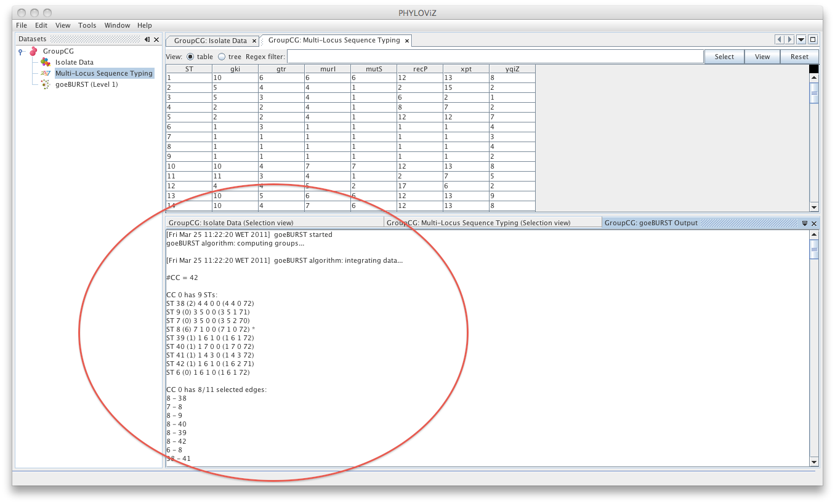Screen dimensions: 835x504
Task: Click the output panel scrollbar thumb
Action: click(x=814, y=249)
